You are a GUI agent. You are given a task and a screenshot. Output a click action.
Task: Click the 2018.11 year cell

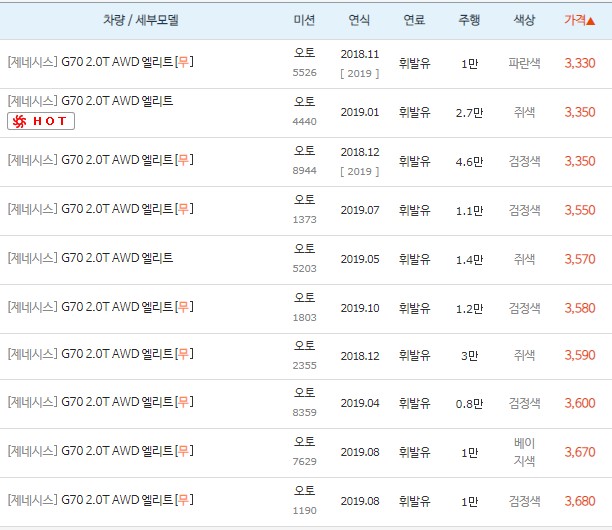359,54
